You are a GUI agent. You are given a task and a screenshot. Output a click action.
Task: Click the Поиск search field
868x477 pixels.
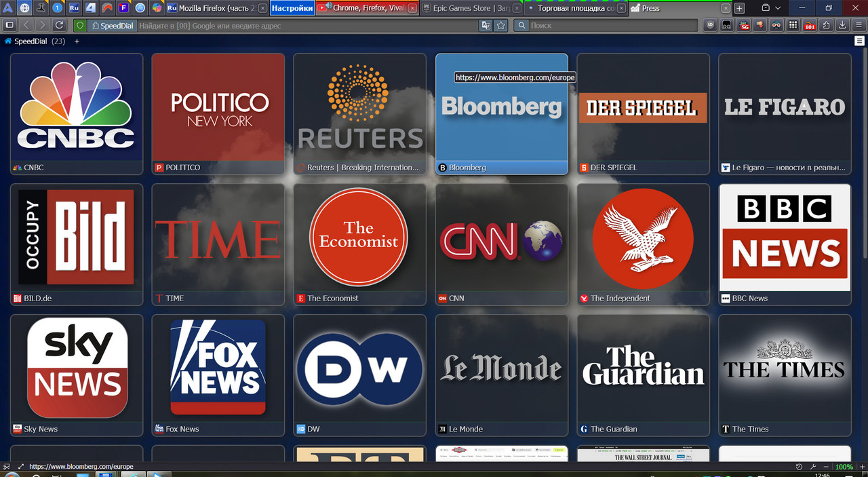[612, 25]
